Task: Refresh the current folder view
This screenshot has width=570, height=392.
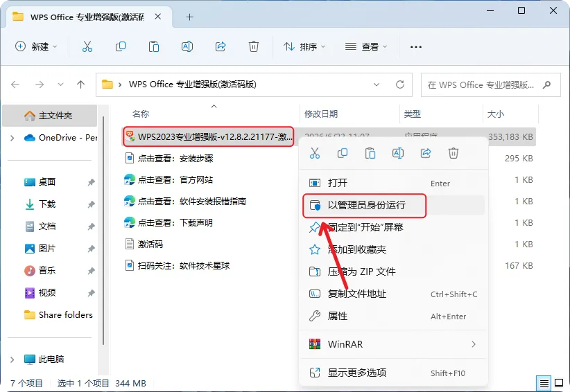Action: pyautogui.click(x=400, y=84)
